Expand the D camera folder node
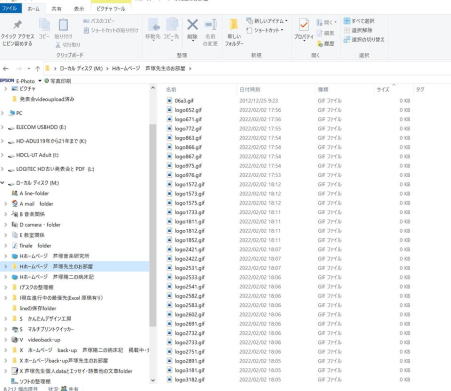This screenshot has height=391, width=451. point(6,225)
